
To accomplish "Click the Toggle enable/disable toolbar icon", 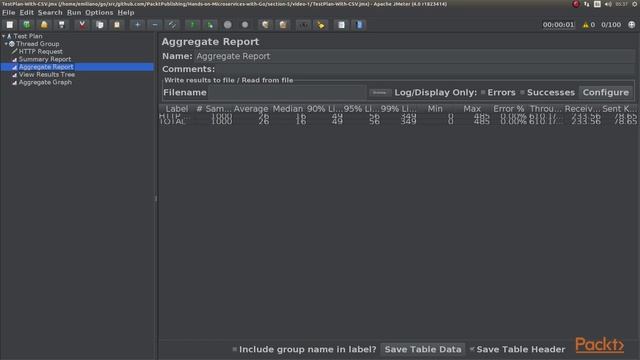I will point(172,25).
